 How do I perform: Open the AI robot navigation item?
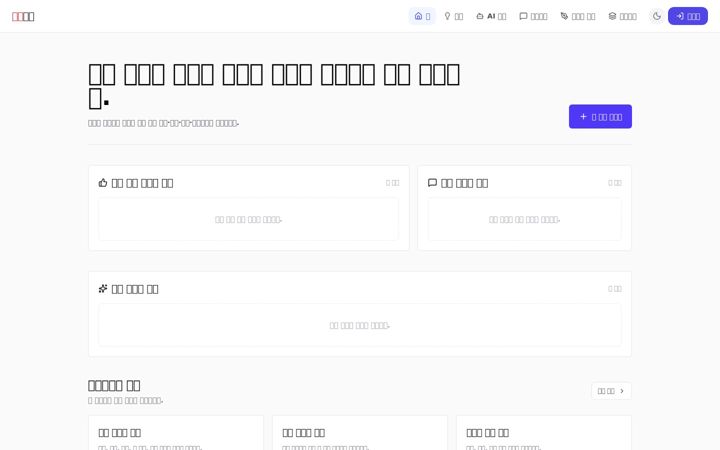click(491, 16)
